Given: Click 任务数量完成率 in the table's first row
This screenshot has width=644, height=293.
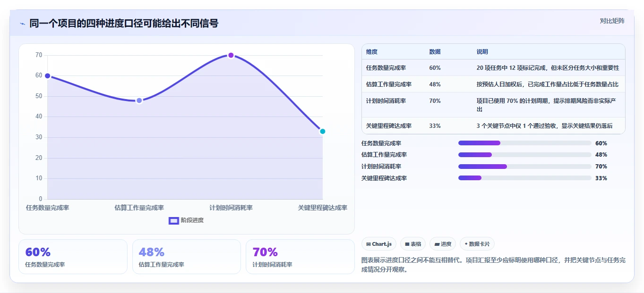Looking at the screenshot, I should pyautogui.click(x=386, y=68).
